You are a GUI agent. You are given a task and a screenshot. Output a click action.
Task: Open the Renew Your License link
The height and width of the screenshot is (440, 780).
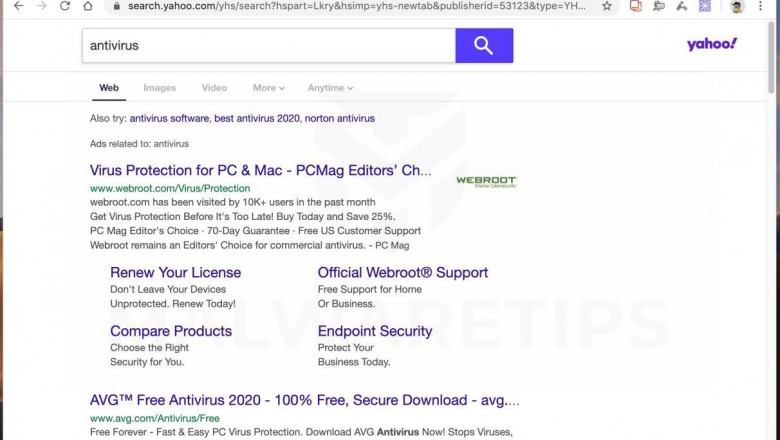pyautogui.click(x=175, y=272)
